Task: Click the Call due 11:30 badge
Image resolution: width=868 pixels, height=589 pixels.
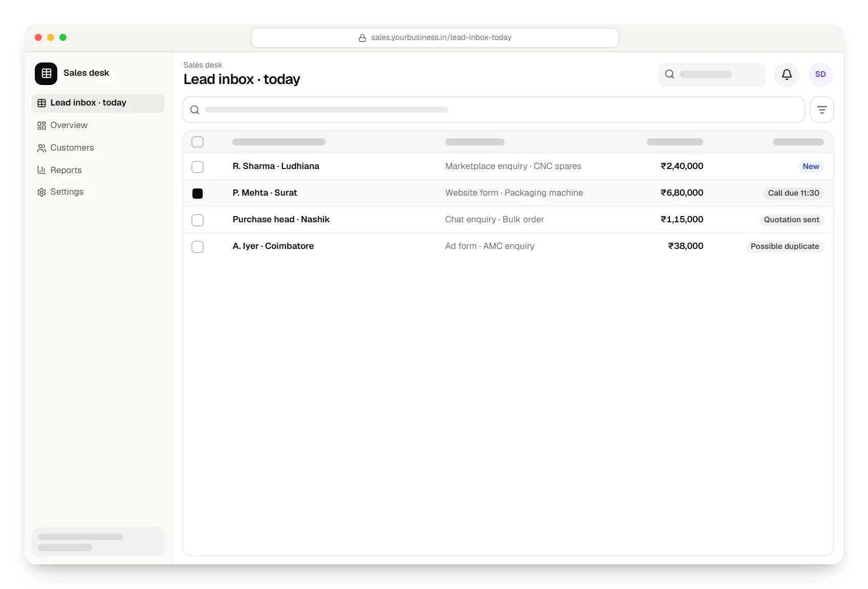Action: 793,193
